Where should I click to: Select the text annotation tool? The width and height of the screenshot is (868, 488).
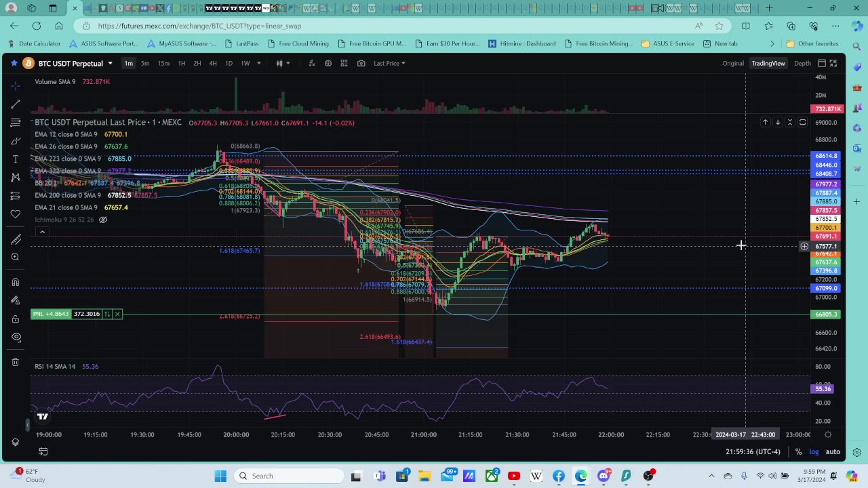tap(16, 159)
